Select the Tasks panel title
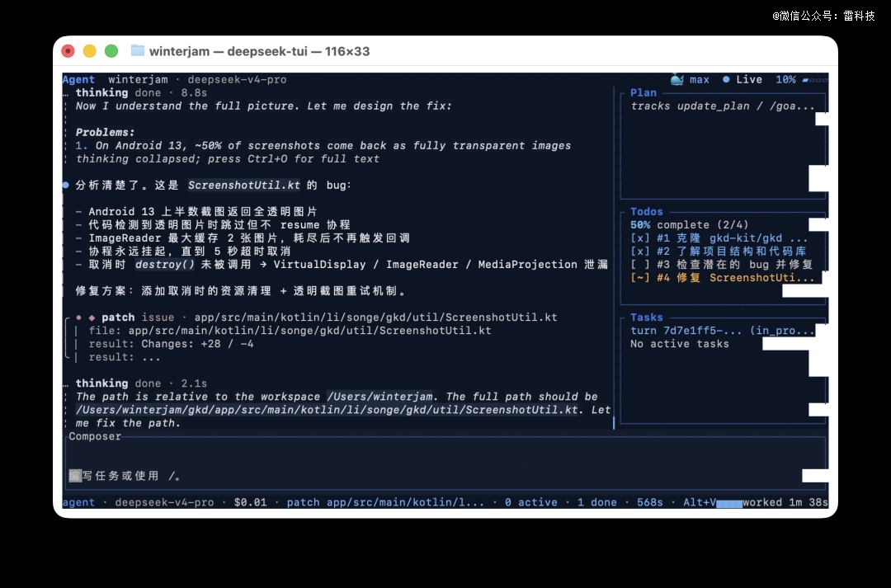 647,318
